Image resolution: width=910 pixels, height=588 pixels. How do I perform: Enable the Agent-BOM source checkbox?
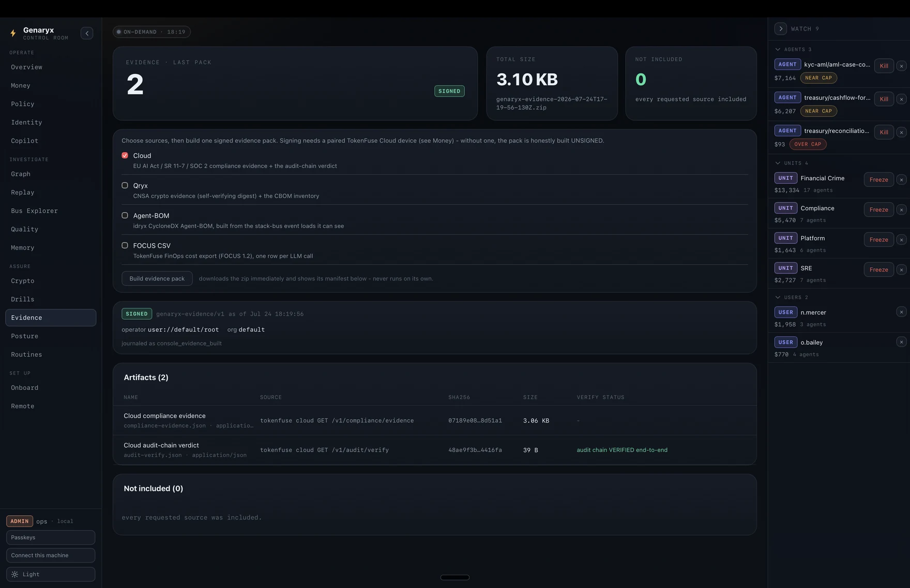click(x=125, y=215)
